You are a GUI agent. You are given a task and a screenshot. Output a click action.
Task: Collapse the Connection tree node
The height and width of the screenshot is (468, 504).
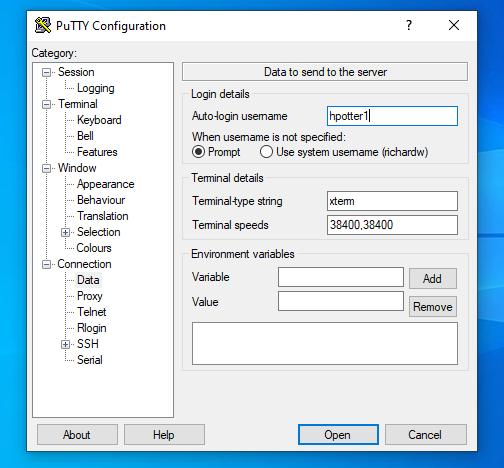[46, 264]
